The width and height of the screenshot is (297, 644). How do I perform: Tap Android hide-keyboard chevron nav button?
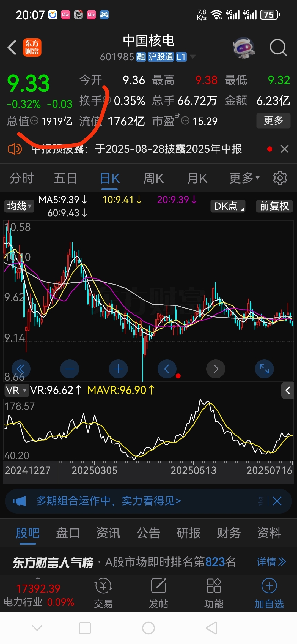click(37, 628)
